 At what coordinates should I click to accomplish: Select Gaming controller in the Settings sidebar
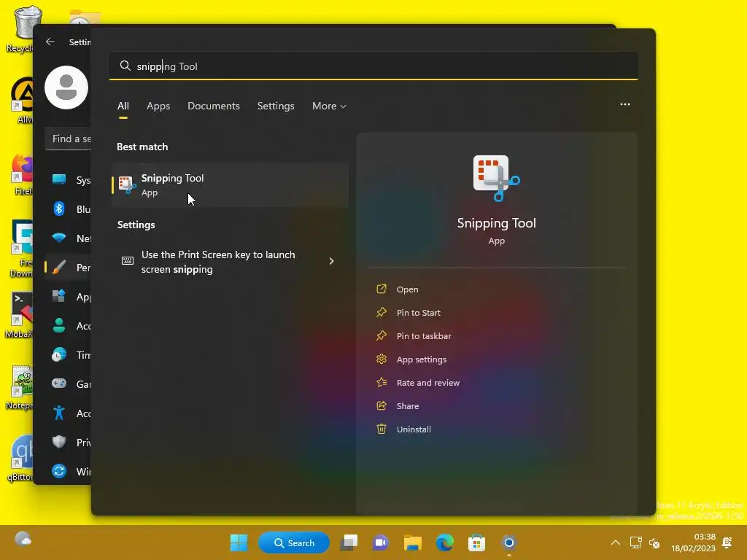click(59, 384)
